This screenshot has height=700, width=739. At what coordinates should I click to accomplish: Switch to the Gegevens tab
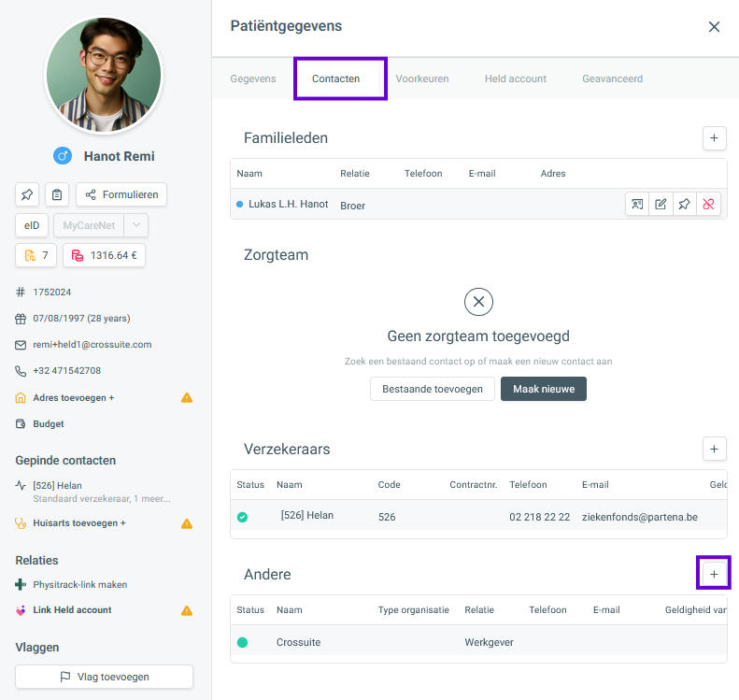click(x=253, y=79)
